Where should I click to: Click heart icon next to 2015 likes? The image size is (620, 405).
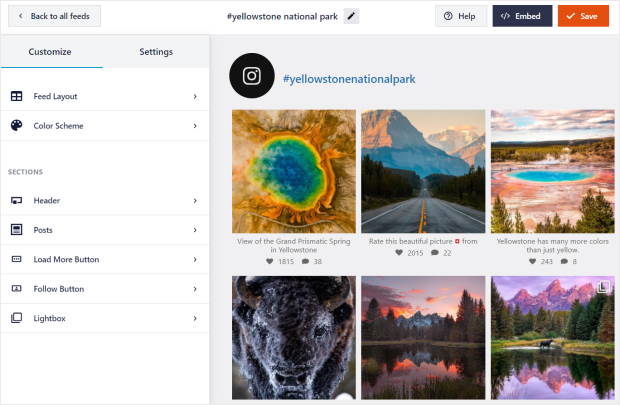(399, 253)
